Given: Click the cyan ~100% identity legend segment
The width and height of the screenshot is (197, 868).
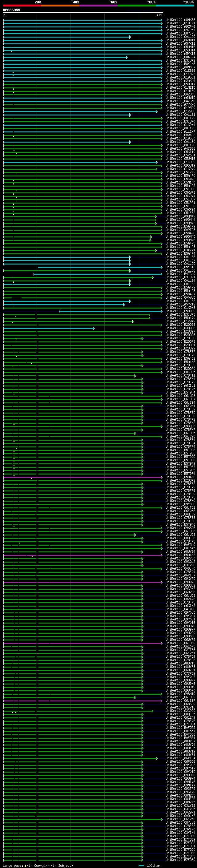Looking at the screenshot, I should pyautogui.click(x=175, y=6).
